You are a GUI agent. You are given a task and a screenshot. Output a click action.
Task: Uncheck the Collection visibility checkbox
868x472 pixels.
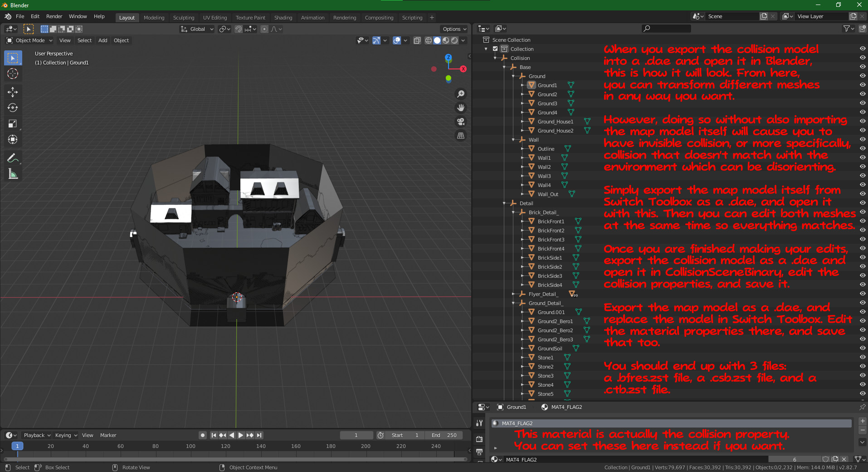[495, 49]
